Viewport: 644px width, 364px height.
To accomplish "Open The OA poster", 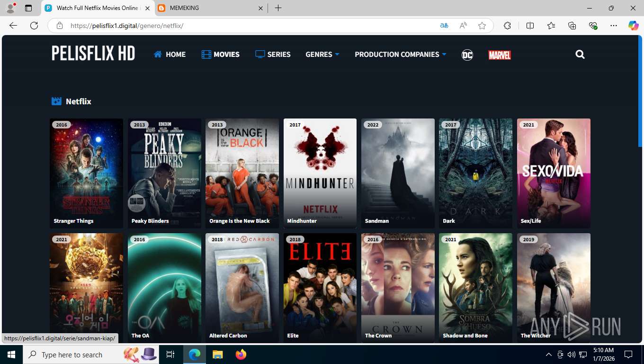I will pos(164,288).
